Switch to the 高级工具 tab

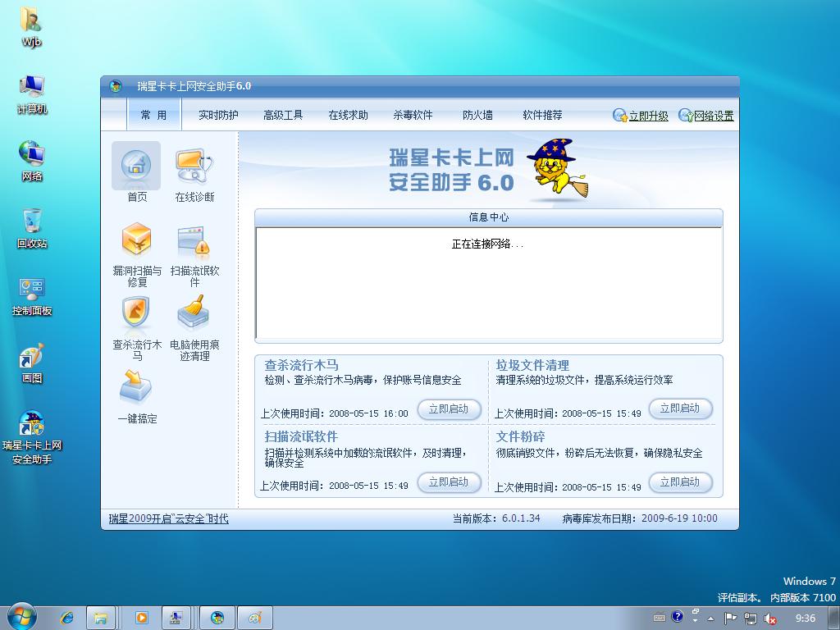283,115
